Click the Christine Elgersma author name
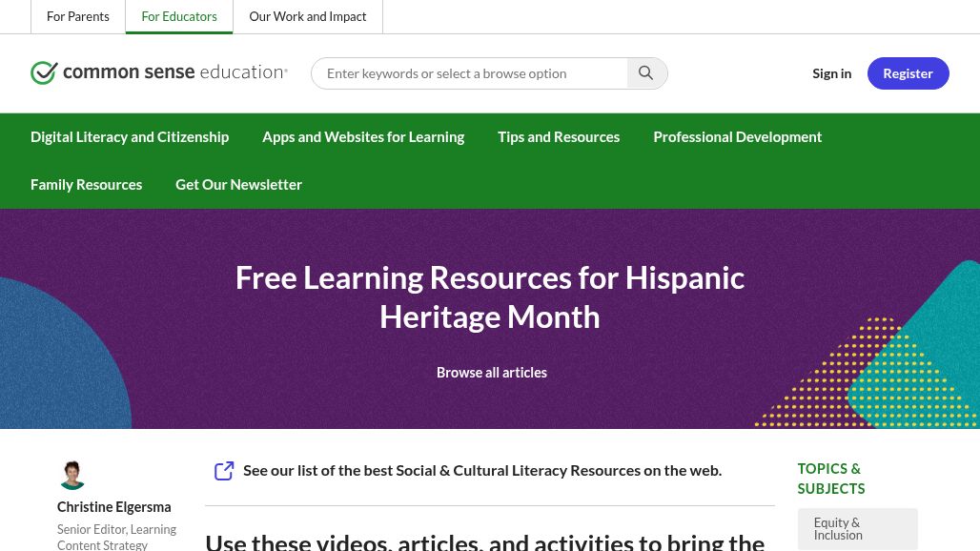The image size is (980, 551). click(113, 506)
